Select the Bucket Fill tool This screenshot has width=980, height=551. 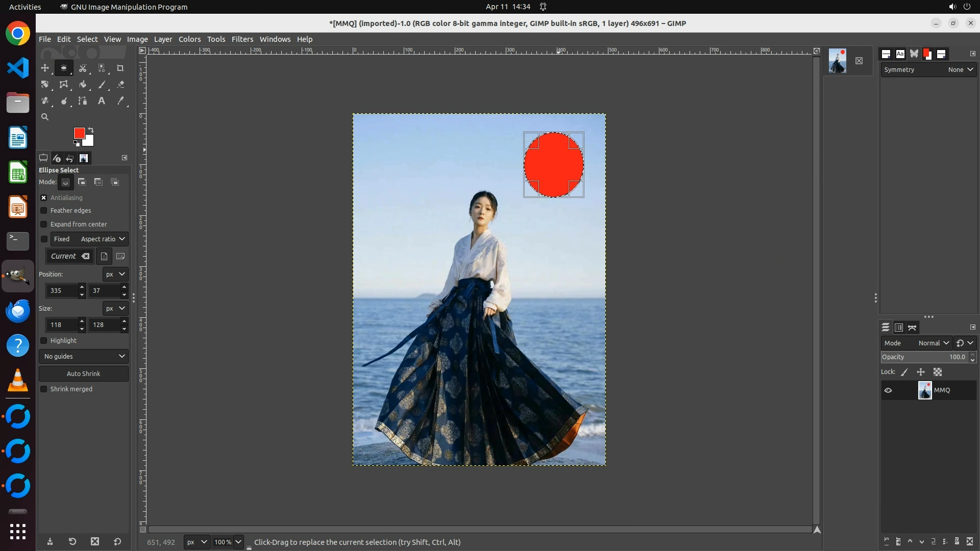pos(83,85)
